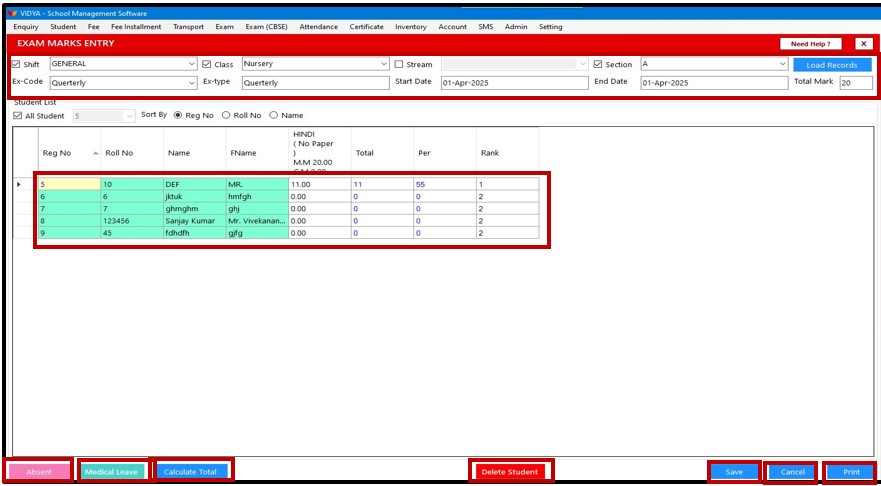Sort by the Reg No column header

pos(69,153)
